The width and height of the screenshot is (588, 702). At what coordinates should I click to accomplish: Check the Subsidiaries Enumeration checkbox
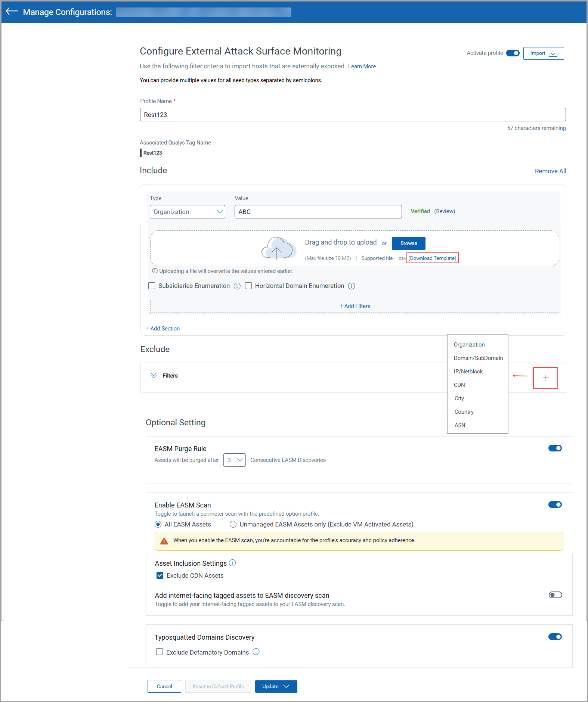click(152, 286)
